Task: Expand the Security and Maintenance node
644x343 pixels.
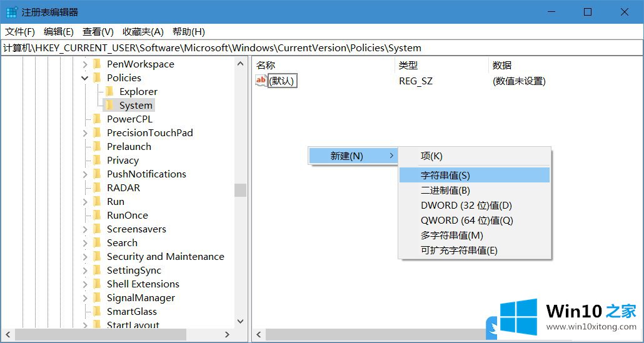Action: (x=85, y=257)
